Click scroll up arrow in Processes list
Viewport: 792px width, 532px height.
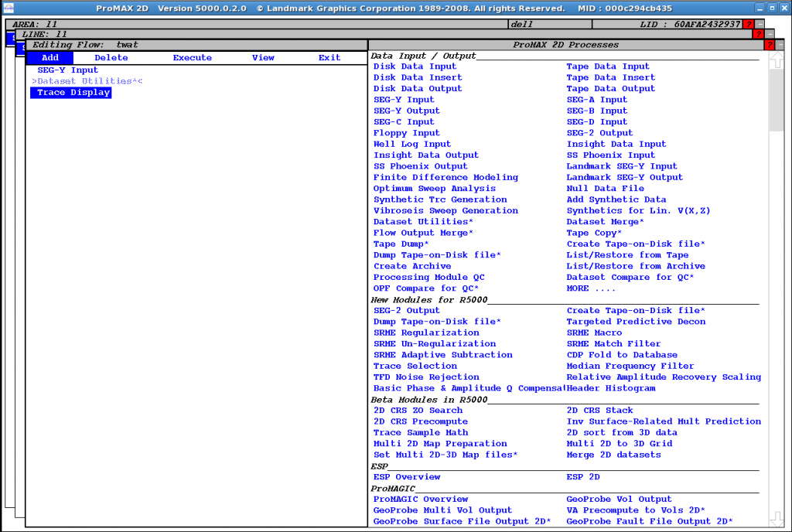click(x=777, y=60)
